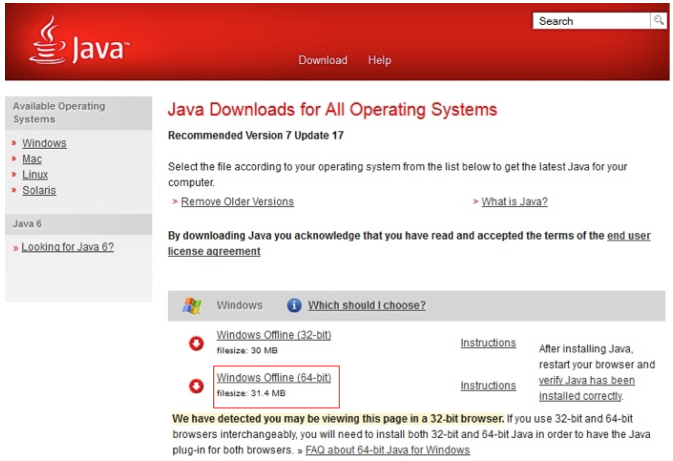
Task: Open the Looking for Java 6 link
Action: (x=67, y=247)
